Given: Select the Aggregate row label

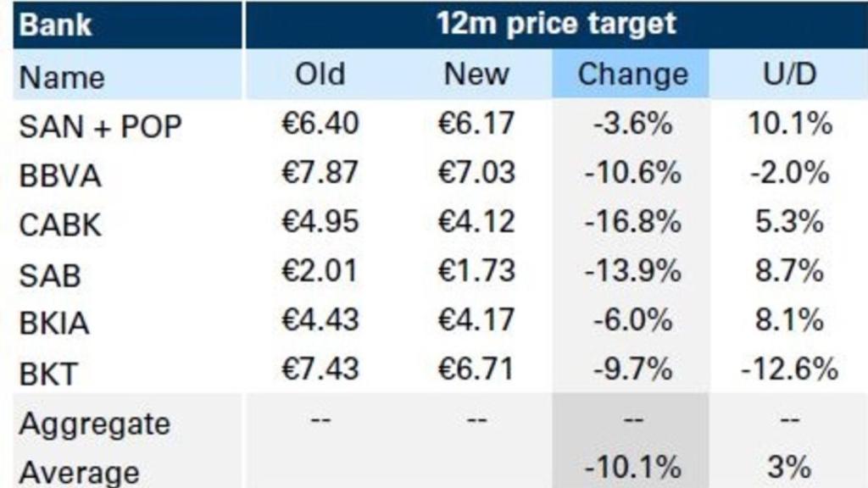Looking at the screenshot, I should click(94, 423).
